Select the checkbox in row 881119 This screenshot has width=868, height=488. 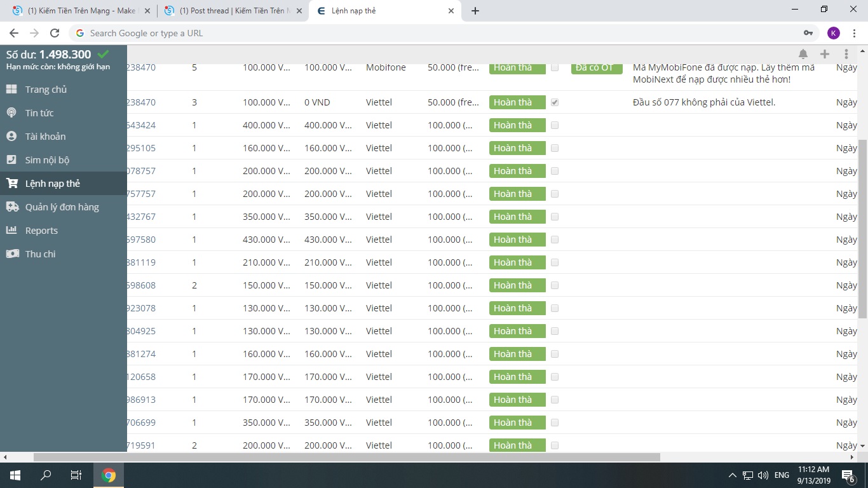pyautogui.click(x=555, y=262)
